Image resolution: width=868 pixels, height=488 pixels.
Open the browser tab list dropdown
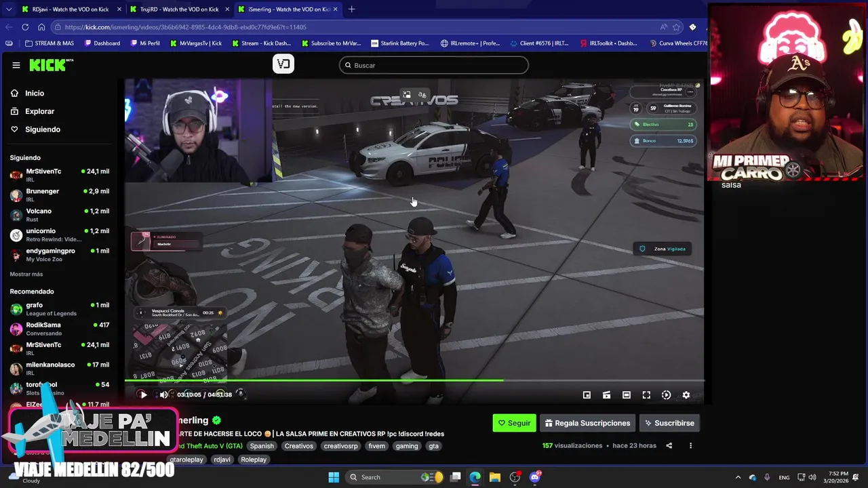tap(8, 9)
